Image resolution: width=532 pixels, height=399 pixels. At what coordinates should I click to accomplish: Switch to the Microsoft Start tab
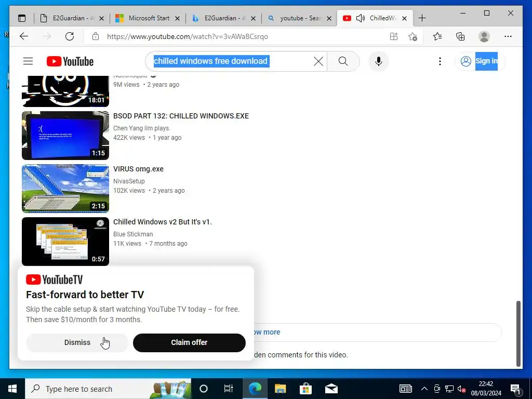tap(148, 18)
